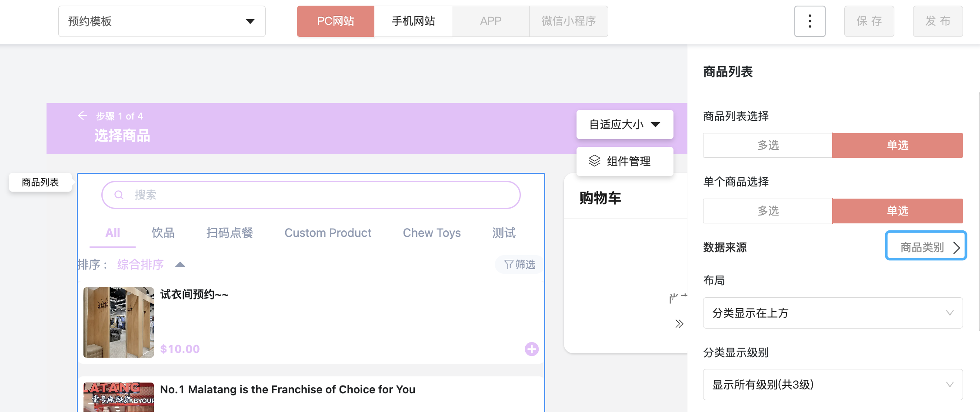Click the 数据来源 label
Image resolution: width=980 pixels, height=412 pixels.
click(725, 247)
